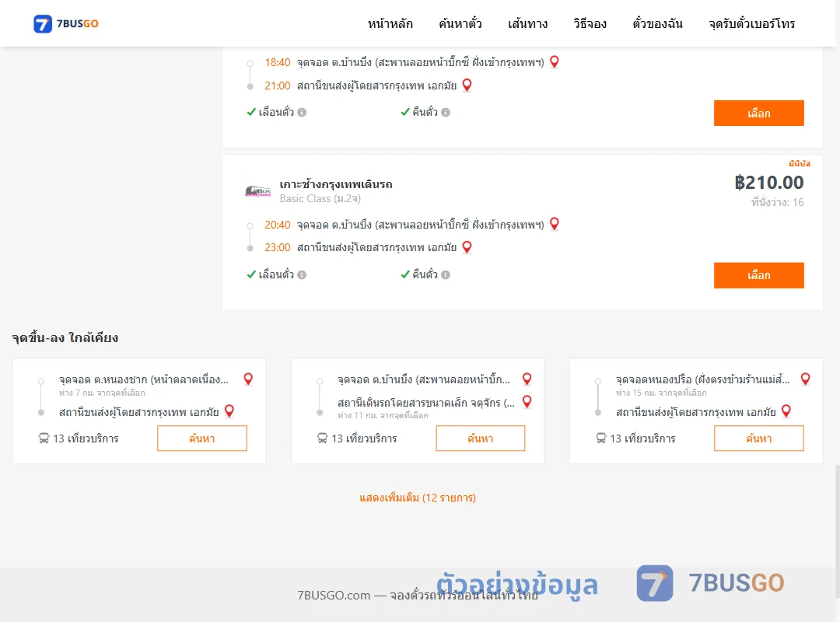
Task: Click the เกาะช้างกรุงเทพเดินรถ operator name
Action: click(x=336, y=184)
